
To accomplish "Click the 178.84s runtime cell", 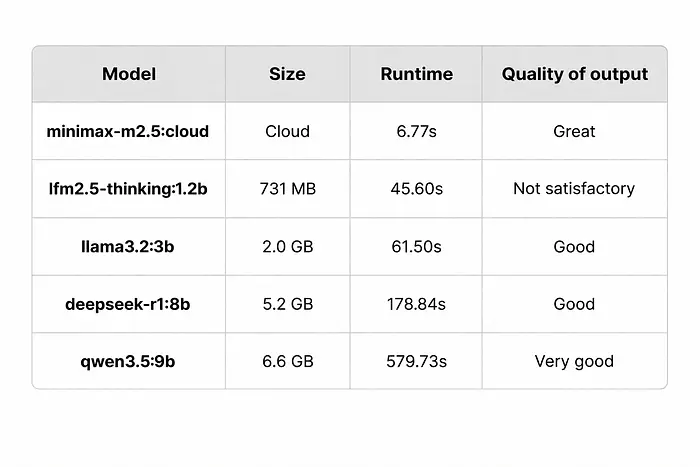I will 416,304.
